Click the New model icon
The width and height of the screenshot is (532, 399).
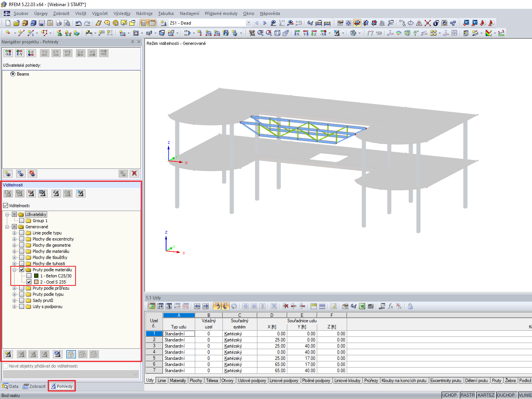(8, 23)
